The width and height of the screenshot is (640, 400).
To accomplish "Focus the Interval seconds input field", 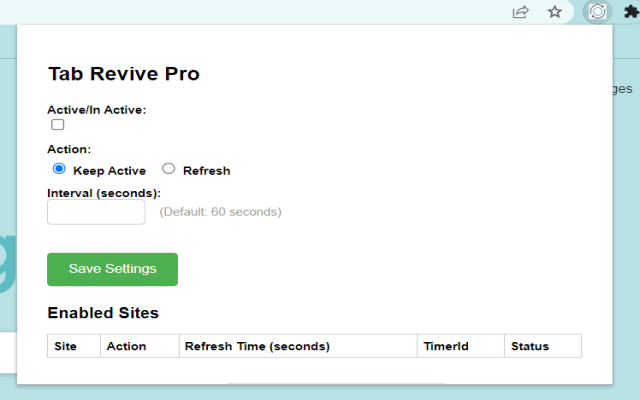I will [x=96, y=212].
